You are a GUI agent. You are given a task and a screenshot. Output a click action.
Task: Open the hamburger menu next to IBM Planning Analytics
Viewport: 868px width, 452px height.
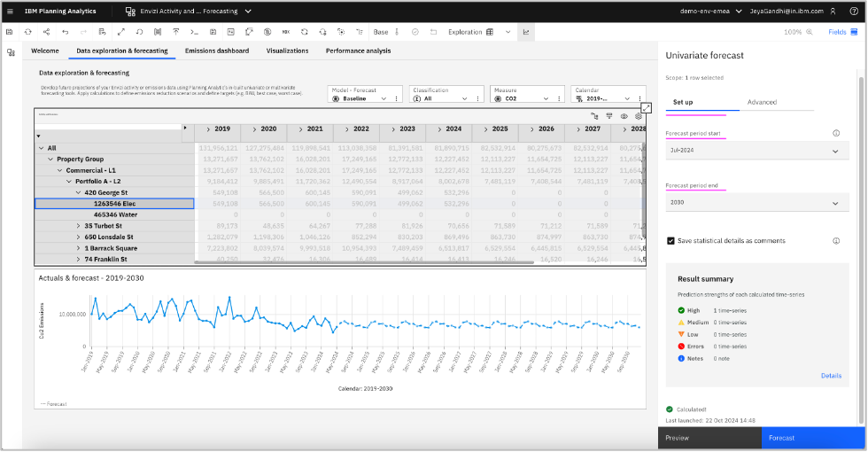[10, 12]
